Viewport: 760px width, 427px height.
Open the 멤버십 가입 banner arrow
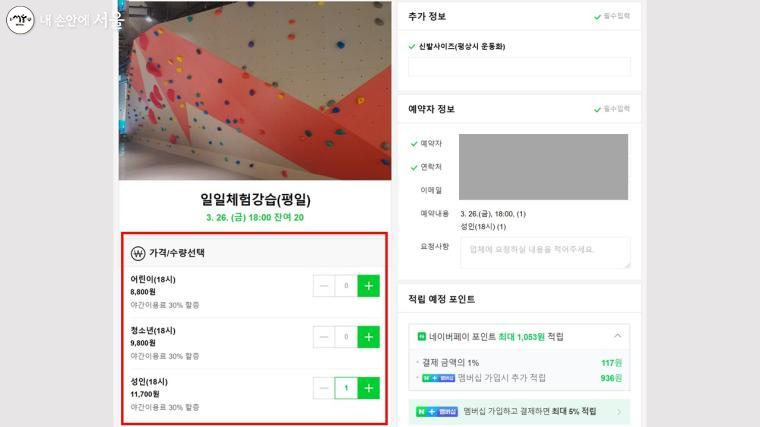[619, 412]
